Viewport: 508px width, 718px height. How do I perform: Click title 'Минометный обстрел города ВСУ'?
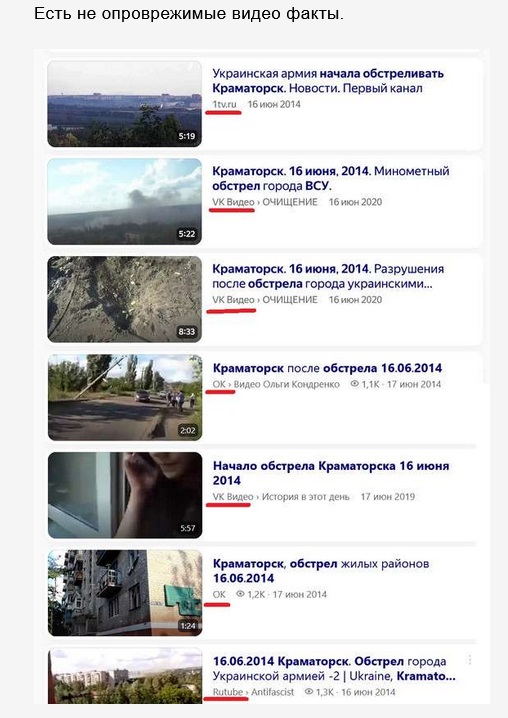click(331, 178)
